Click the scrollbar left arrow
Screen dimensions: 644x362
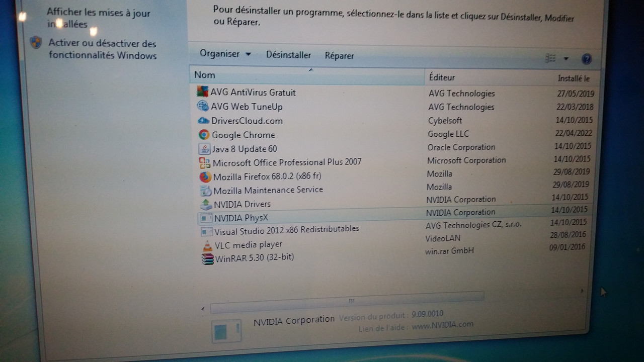pos(203,308)
